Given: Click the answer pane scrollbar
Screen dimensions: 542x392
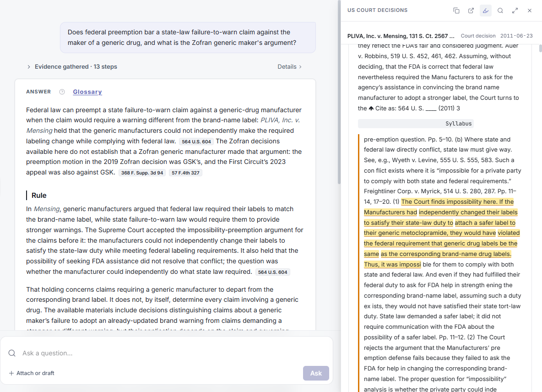Looking at the screenshot, I should click(x=339, y=93).
